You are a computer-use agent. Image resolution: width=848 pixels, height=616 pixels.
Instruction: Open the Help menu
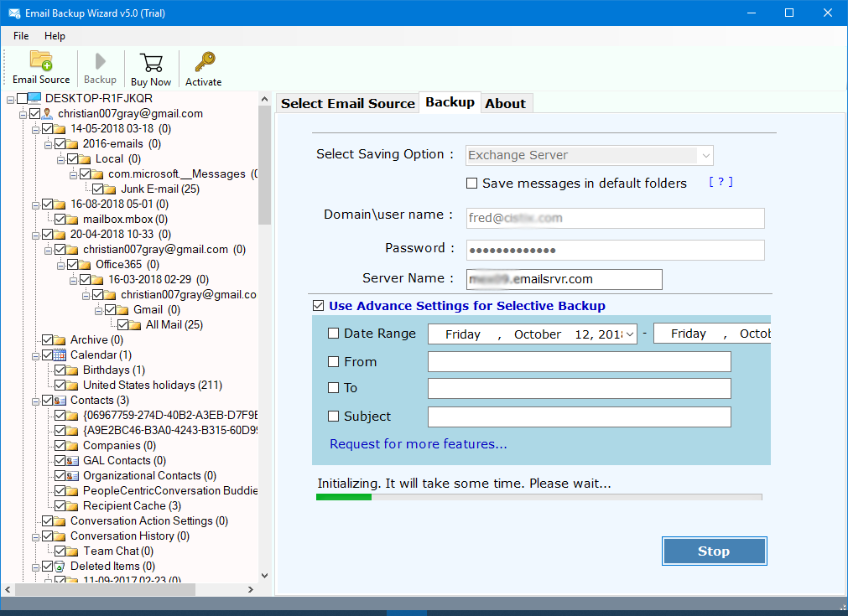(x=55, y=36)
